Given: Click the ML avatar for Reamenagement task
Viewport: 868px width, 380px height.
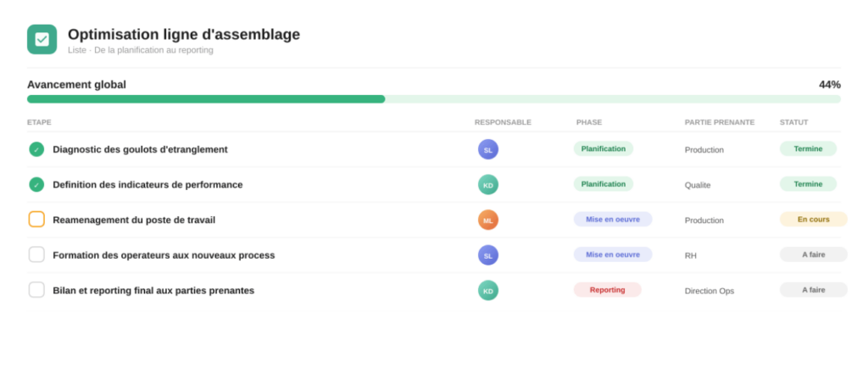Looking at the screenshot, I should pyautogui.click(x=488, y=220).
